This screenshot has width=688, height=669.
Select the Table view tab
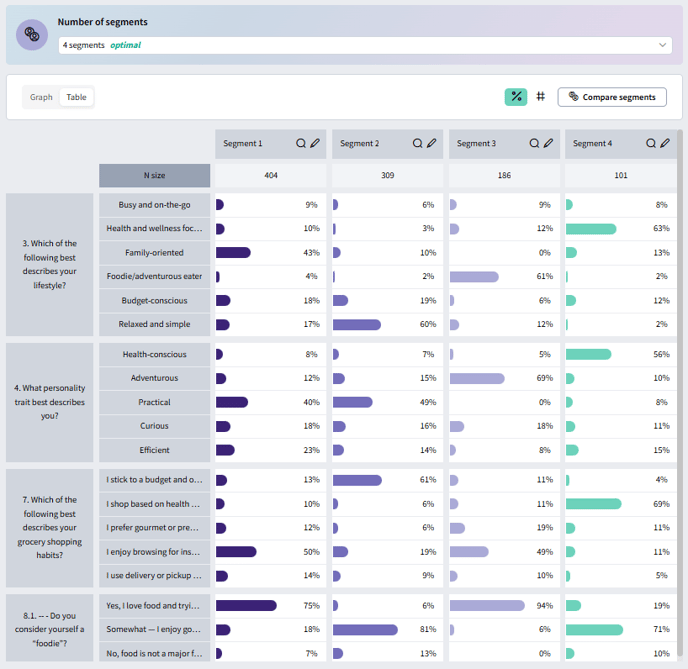click(x=77, y=97)
